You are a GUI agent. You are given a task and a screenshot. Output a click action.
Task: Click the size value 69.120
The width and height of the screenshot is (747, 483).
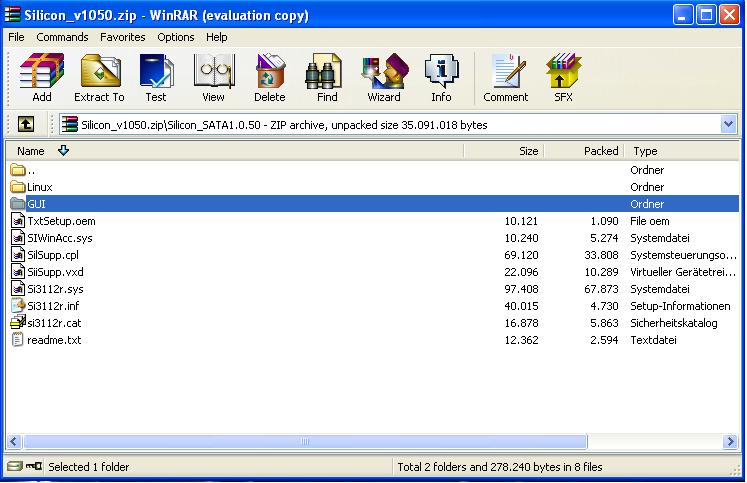pyautogui.click(x=521, y=255)
